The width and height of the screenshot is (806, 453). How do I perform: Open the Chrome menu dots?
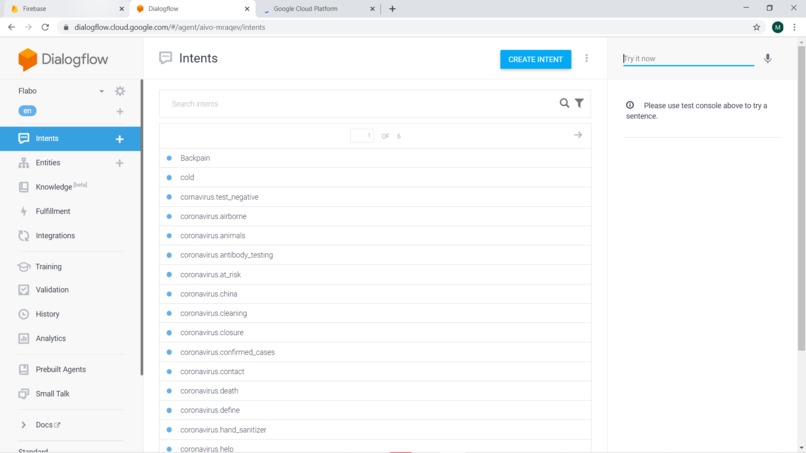point(794,27)
